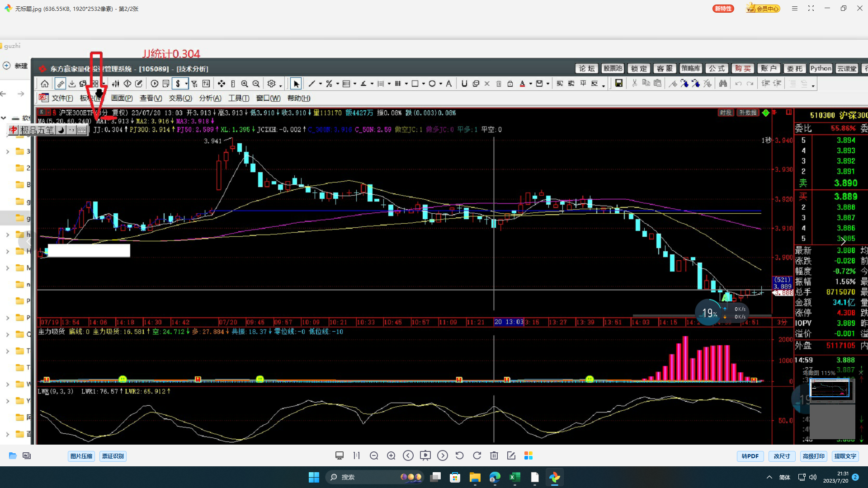Toggle punctuation mode on 极品五笔 bar
868x488 pixels.
pyautogui.click(x=71, y=130)
